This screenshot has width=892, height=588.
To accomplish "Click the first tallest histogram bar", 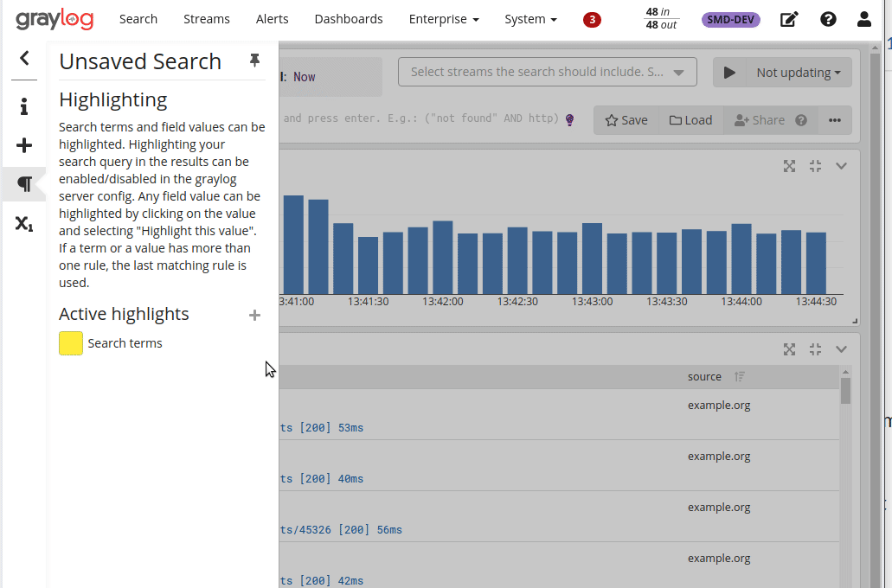I will [293, 245].
